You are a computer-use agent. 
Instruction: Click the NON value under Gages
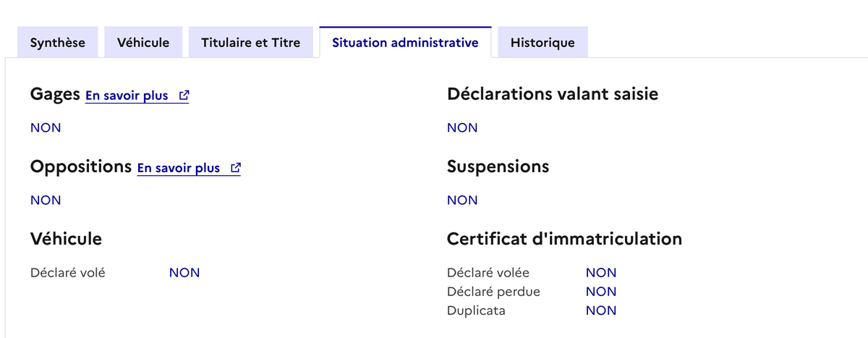46,128
